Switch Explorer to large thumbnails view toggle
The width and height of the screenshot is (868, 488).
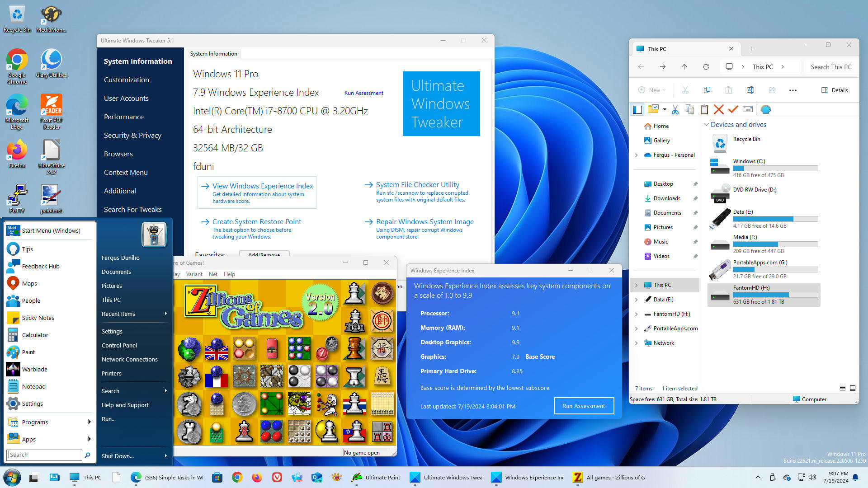[x=852, y=388]
